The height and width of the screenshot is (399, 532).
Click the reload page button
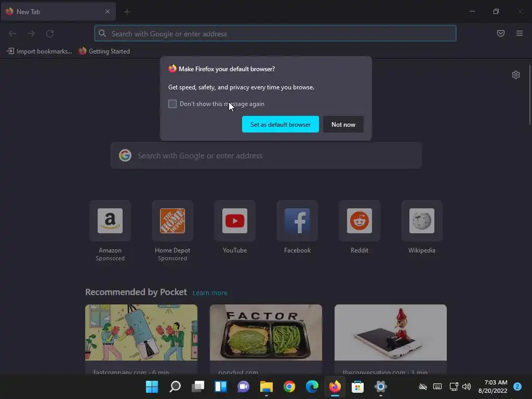point(50,34)
